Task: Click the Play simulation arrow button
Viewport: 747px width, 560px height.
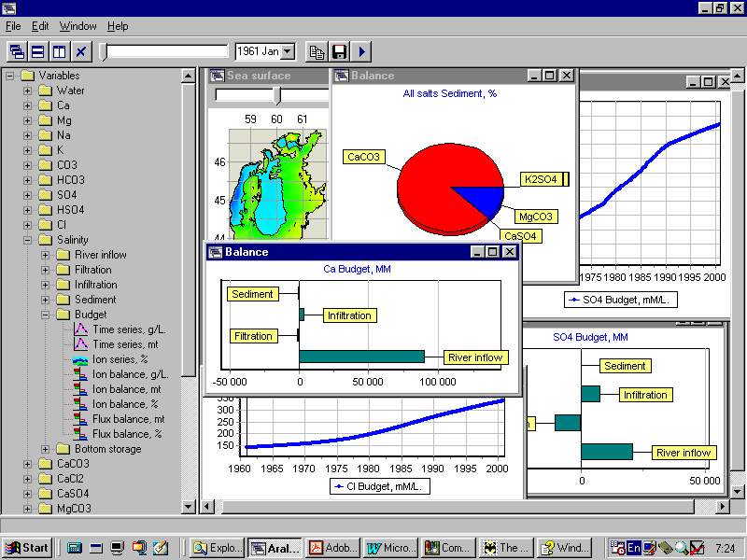Action: pyautogui.click(x=361, y=51)
